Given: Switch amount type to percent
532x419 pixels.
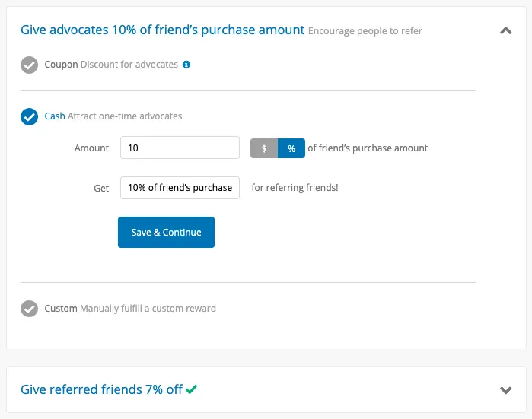Looking at the screenshot, I should coord(291,148).
